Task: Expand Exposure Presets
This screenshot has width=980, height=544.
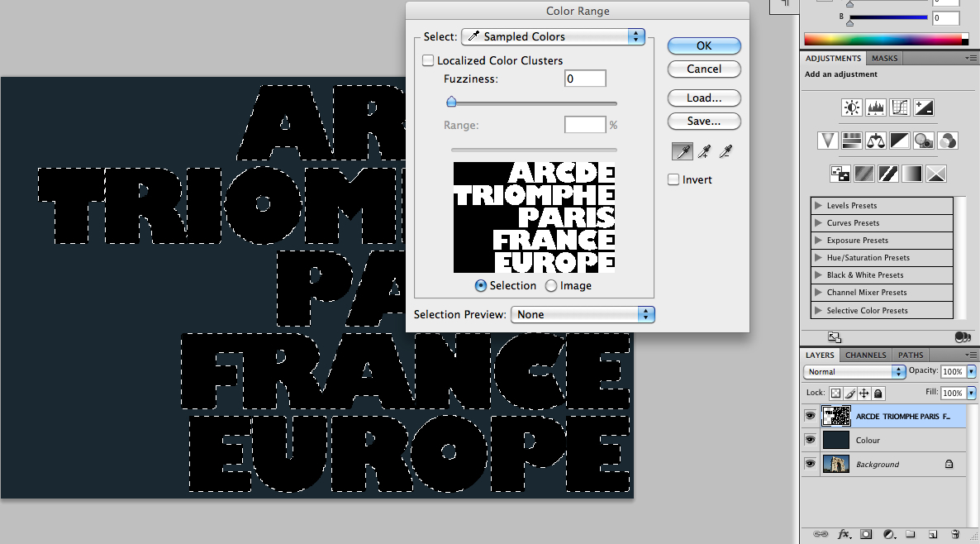Action: pyautogui.click(x=818, y=240)
